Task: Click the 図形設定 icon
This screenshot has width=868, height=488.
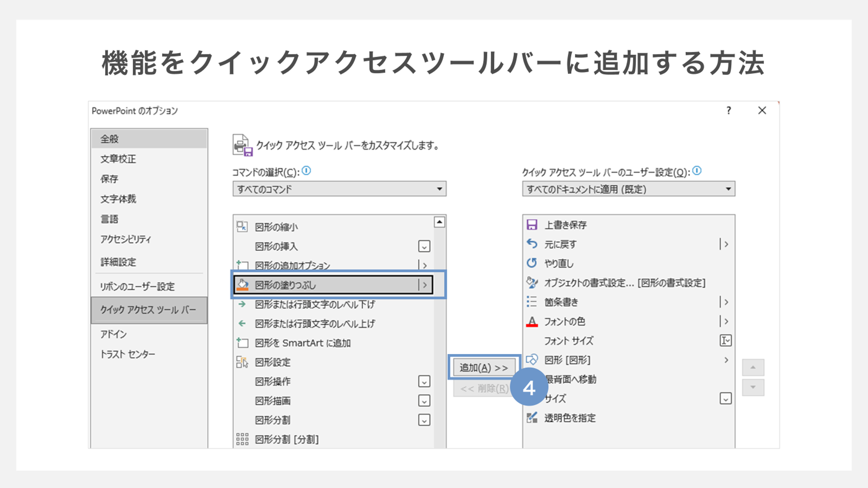Action: pyautogui.click(x=242, y=362)
